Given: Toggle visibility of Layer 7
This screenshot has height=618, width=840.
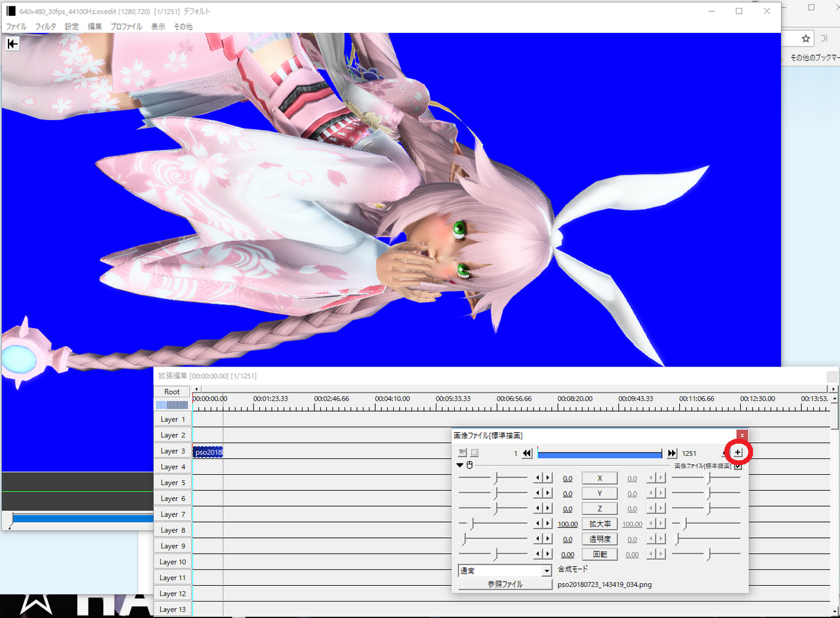Looking at the screenshot, I should tap(173, 514).
